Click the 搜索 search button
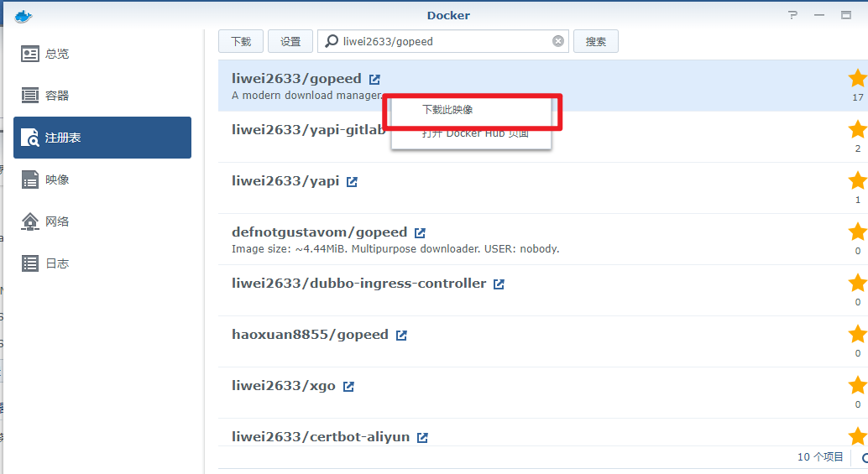The height and width of the screenshot is (474, 868). point(596,41)
